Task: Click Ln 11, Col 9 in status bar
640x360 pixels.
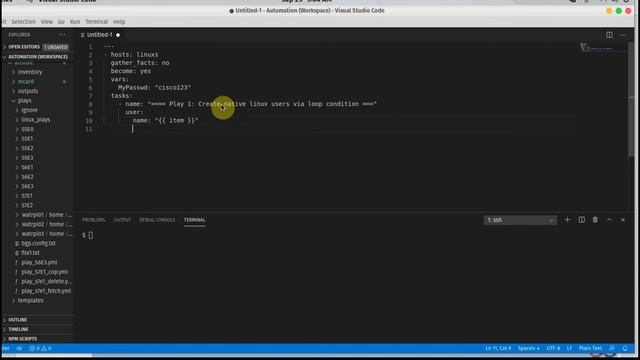Action: tap(498, 348)
